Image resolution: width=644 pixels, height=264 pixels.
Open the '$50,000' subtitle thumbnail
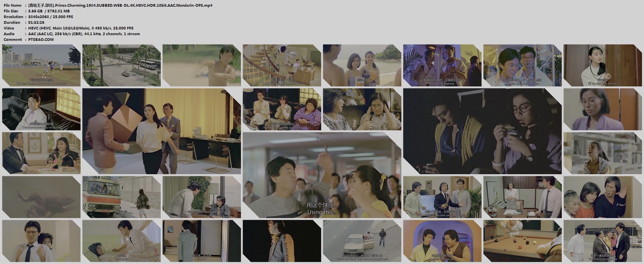point(202,241)
